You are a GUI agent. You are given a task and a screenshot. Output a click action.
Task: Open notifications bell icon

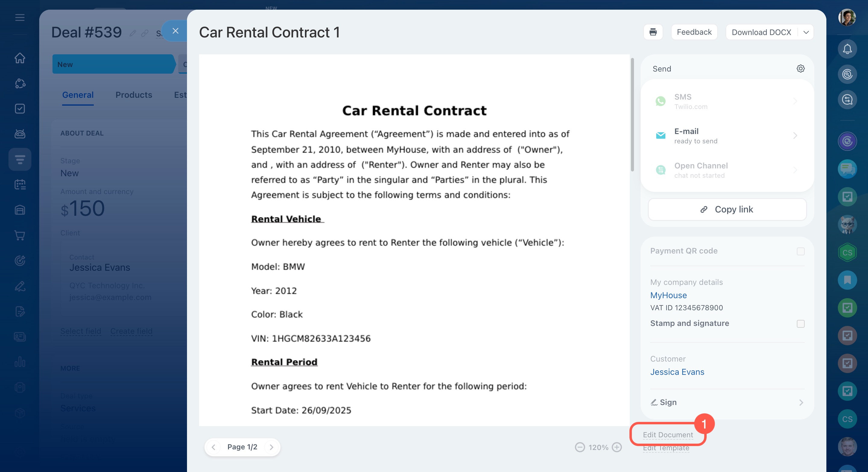coord(847,49)
